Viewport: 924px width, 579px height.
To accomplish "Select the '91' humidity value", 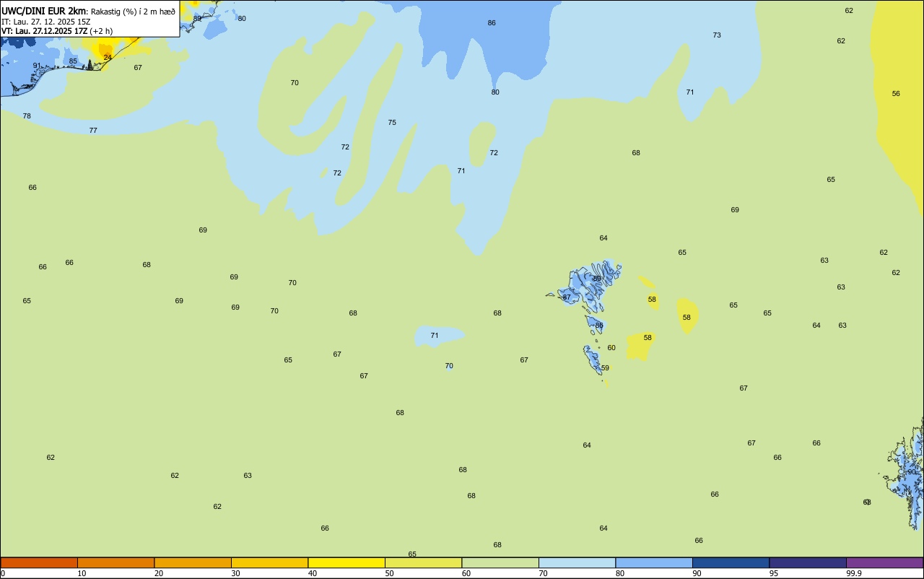I will (37, 66).
